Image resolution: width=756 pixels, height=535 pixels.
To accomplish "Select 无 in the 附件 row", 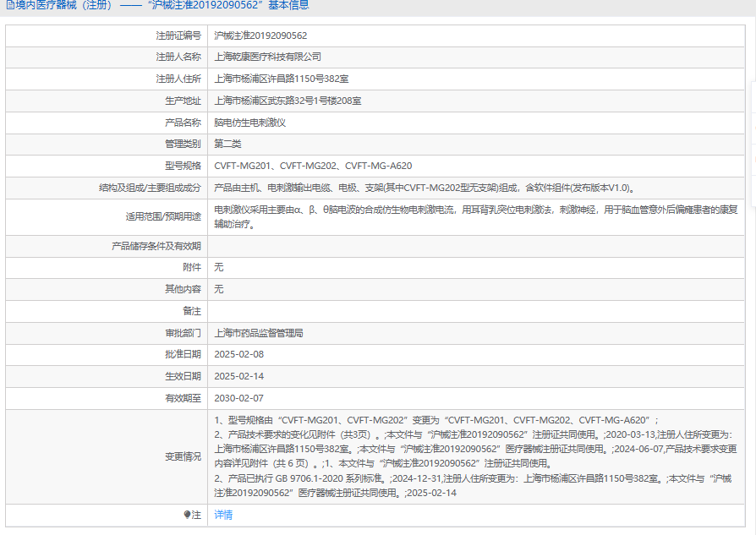I will (219, 267).
